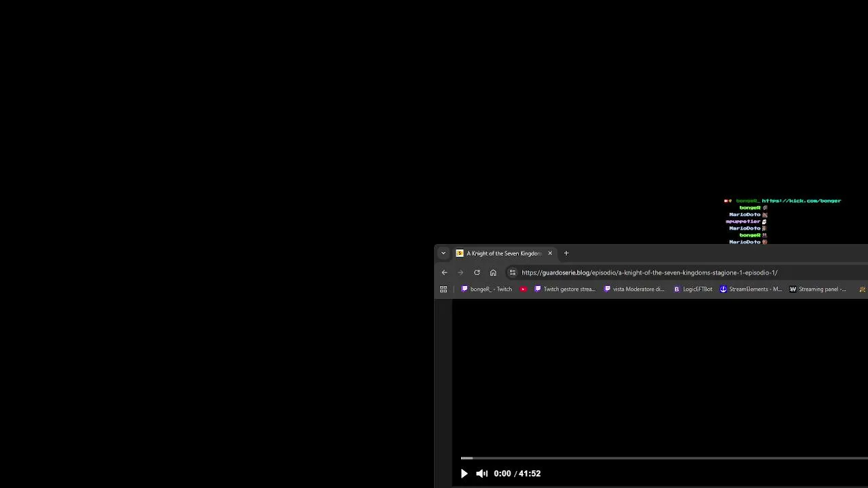Open the apps grid in bookmarks bar
This screenshot has height=488, width=868.
443,289
